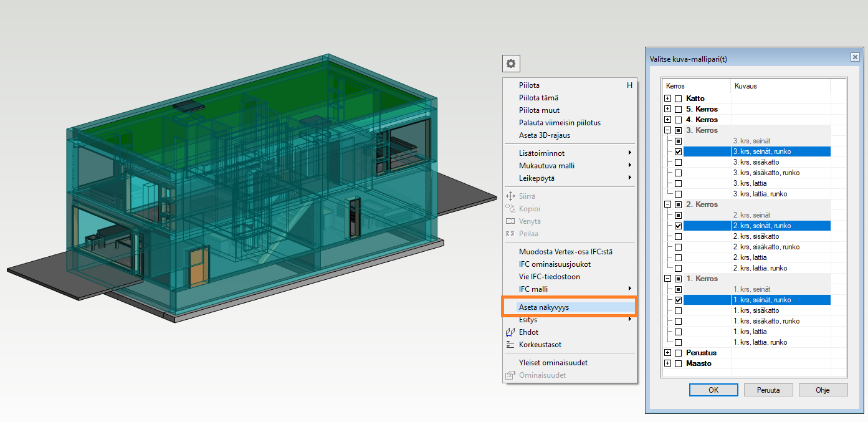Choose Piilota muut from context menu
Screen dimensions: 868x422
click(539, 110)
